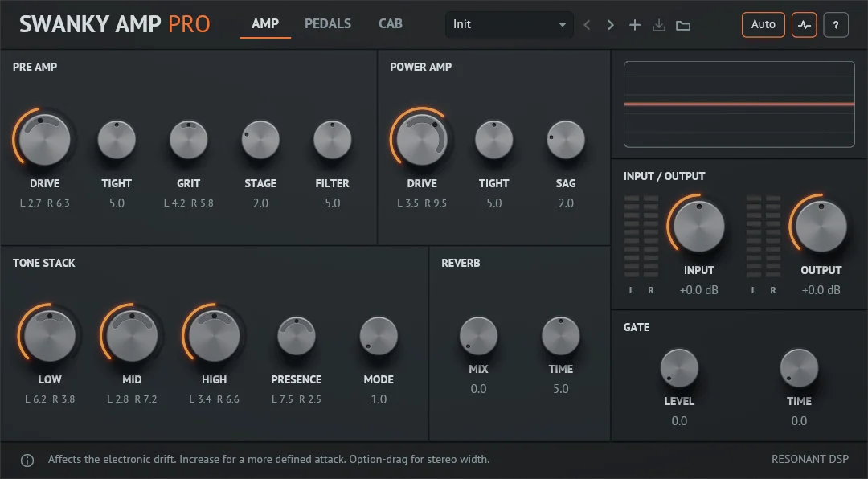Click the GRIT value L 4.2 R 5.8
Viewport: 868px width, 479px height.
point(188,203)
